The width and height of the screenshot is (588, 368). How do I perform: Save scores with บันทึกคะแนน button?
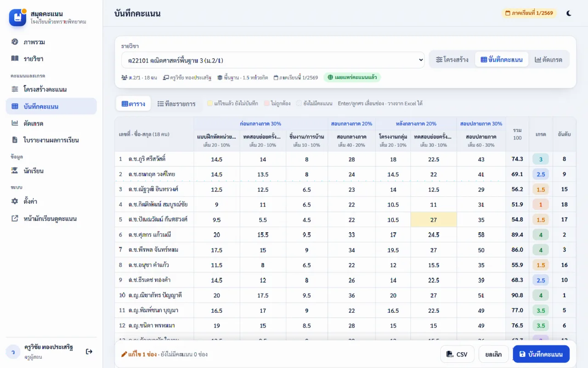click(x=541, y=354)
